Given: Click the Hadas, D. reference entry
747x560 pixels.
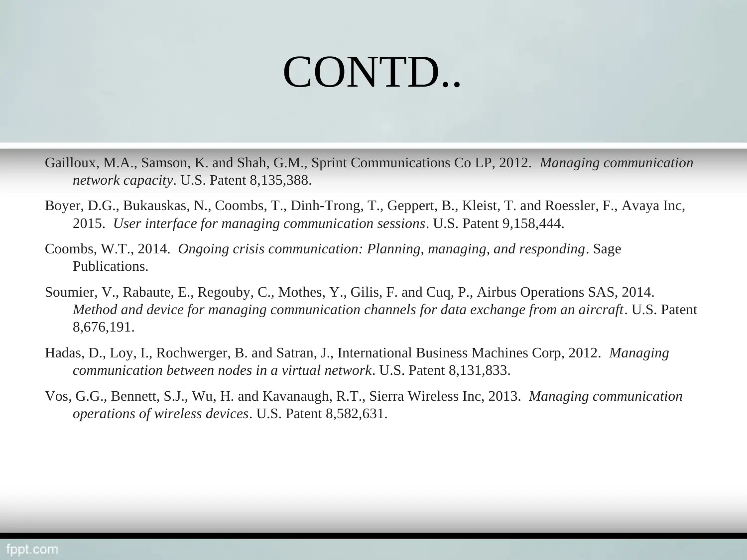Looking at the screenshot, I should click(x=357, y=361).
